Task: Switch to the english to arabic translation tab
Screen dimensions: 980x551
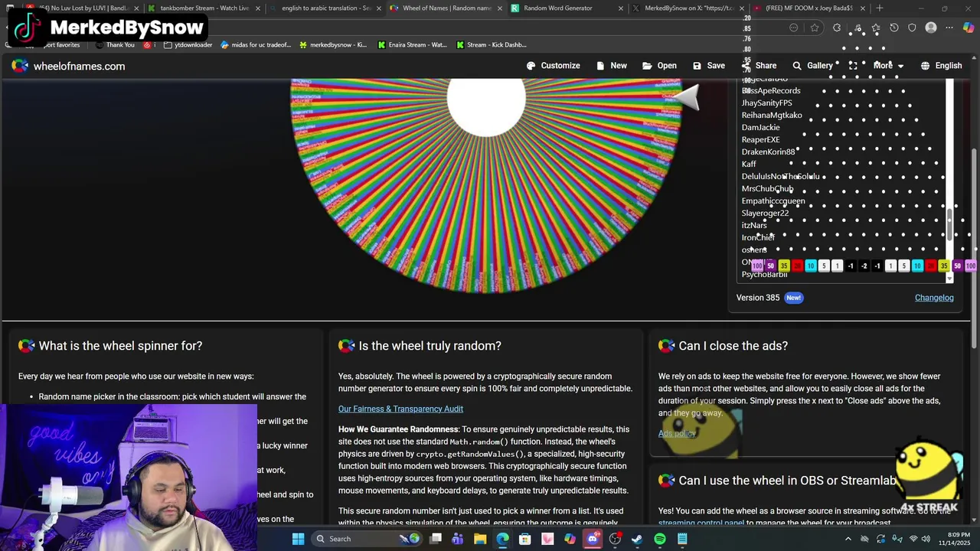Action: (x=326, y=8)
